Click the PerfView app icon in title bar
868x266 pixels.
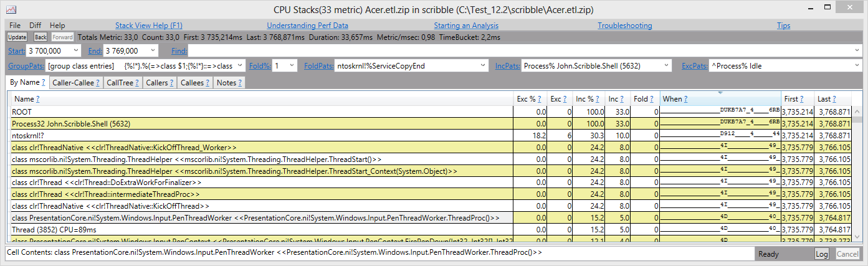click(12, 10)
